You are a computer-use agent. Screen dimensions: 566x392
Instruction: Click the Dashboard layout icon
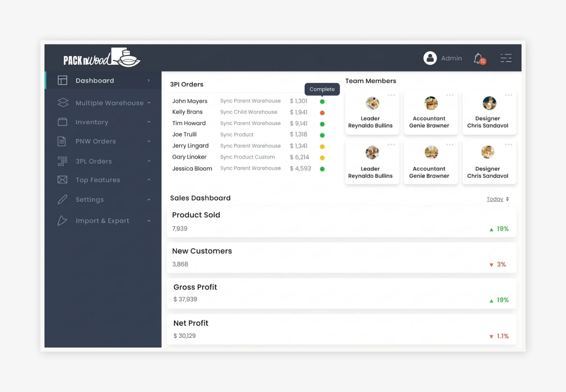pyautogui.click(x=62, y=80)
